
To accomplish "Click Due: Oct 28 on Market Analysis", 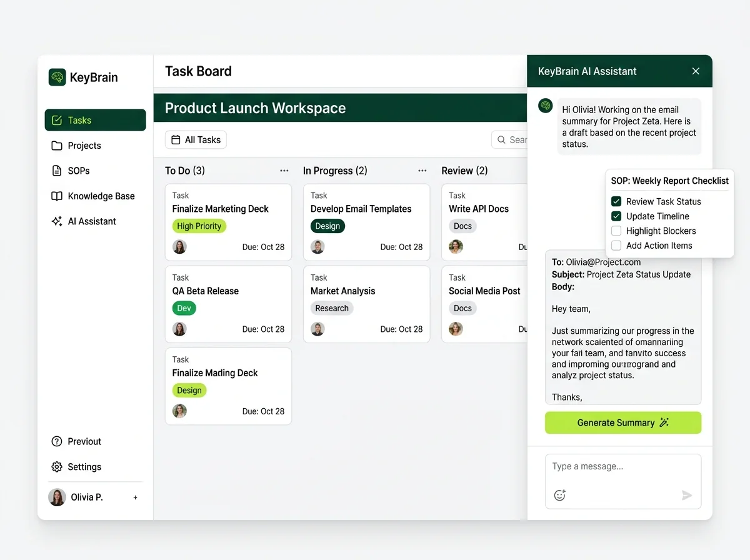I will coord(401,329).
